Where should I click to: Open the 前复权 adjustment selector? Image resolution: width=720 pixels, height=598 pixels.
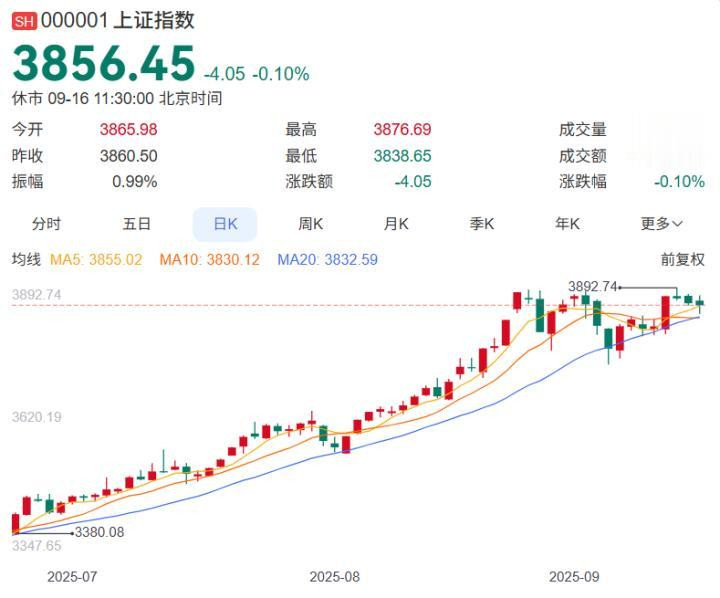682,260
